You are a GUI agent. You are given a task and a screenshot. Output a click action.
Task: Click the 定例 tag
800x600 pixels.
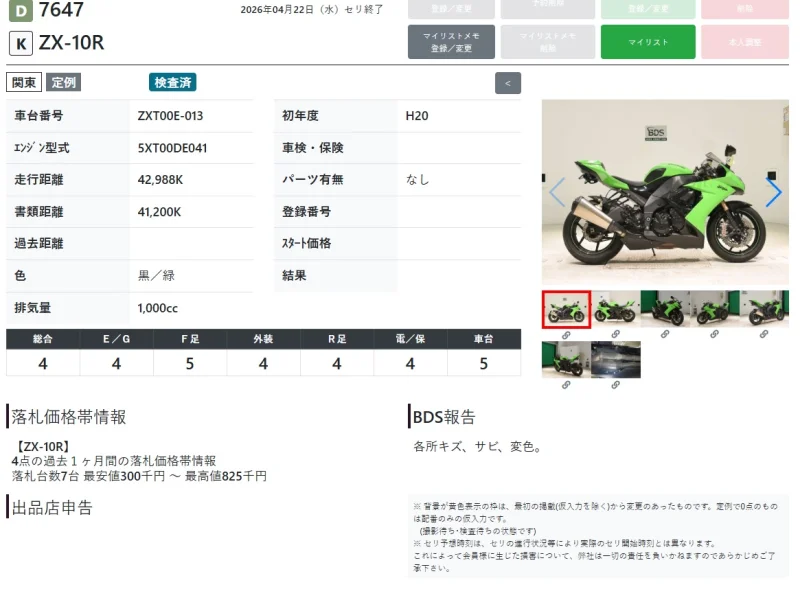pos(63,82)
